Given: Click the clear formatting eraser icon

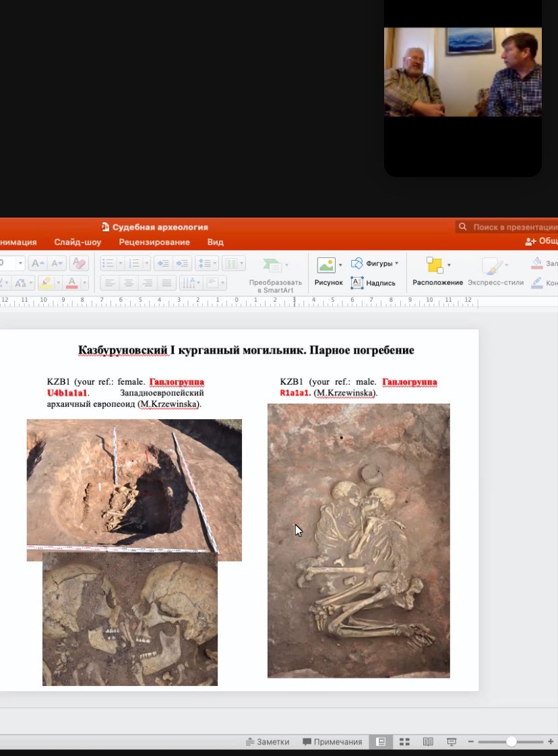Looking at the screenshot, I should 79,263.
